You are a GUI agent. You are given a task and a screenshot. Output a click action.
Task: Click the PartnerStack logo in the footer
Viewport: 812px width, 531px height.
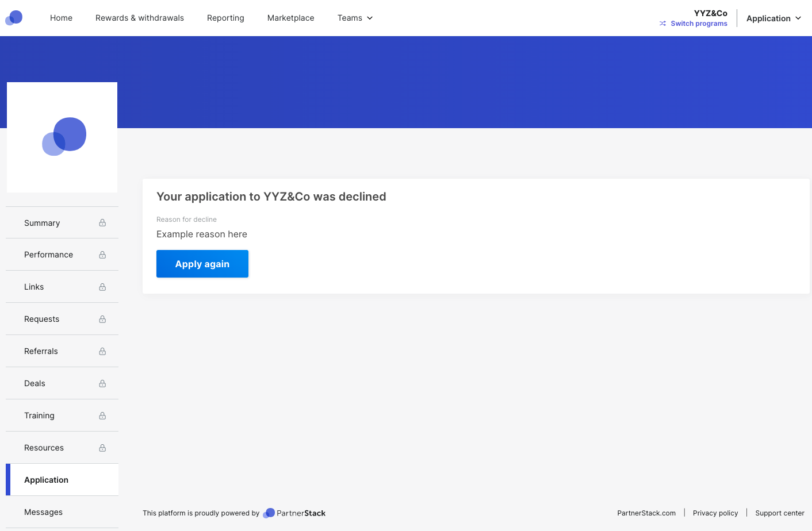[294, 513]
